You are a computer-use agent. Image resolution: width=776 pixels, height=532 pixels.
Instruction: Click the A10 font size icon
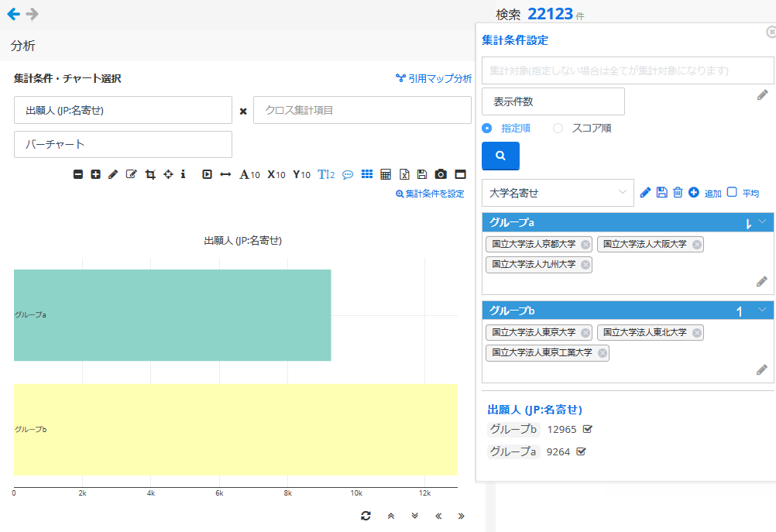tap(249, 175)
